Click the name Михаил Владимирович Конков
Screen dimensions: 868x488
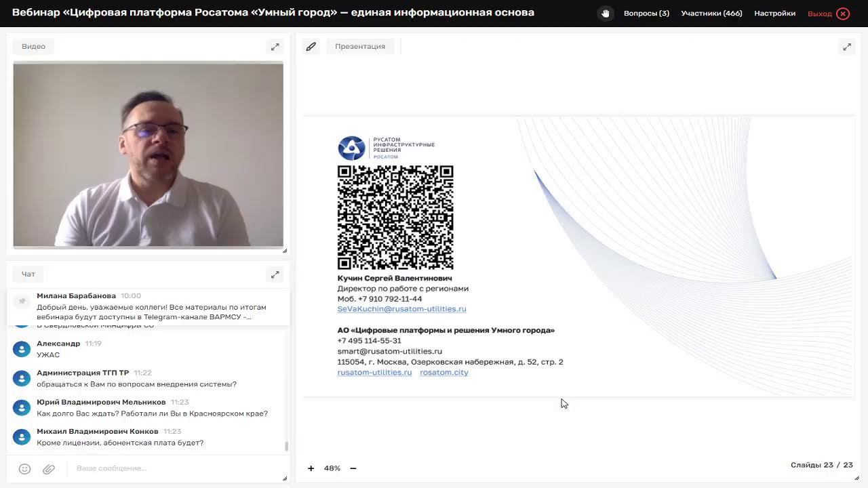tap(98, 431)
